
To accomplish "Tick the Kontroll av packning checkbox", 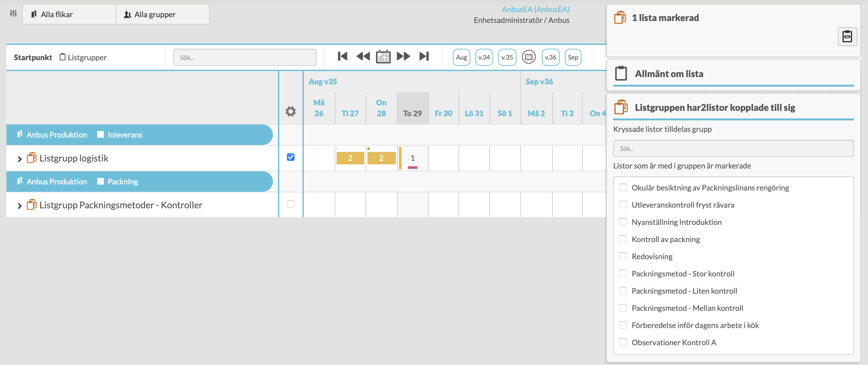I will (x=623, y=239).
